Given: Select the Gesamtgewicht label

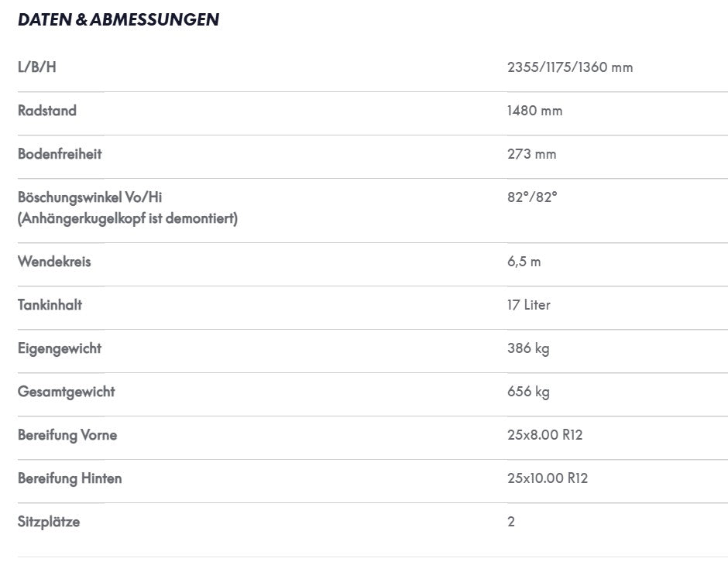Looking at the screenshot, I should point(66,392).
